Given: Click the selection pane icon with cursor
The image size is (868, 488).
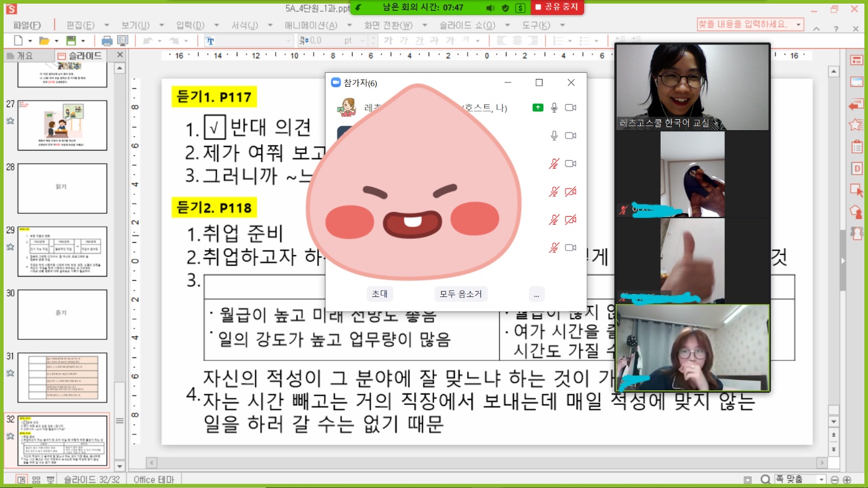Looking at the screenshot, I should click(x=857, y=190).
